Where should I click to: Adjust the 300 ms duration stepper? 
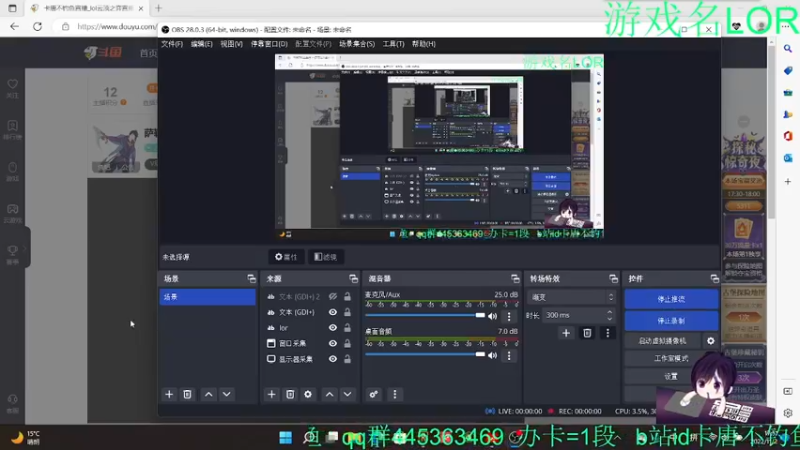(x=609, y=315)
